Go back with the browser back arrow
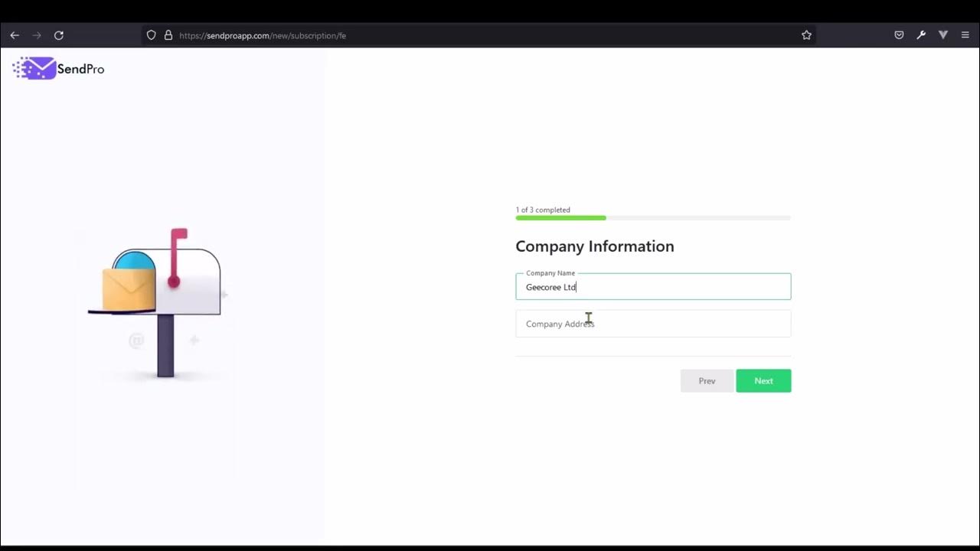This screenshot has height=551, width=980. coord(15,35)
